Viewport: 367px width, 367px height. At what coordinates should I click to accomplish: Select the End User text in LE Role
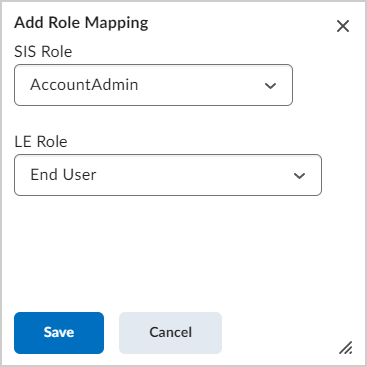(63, 175)
